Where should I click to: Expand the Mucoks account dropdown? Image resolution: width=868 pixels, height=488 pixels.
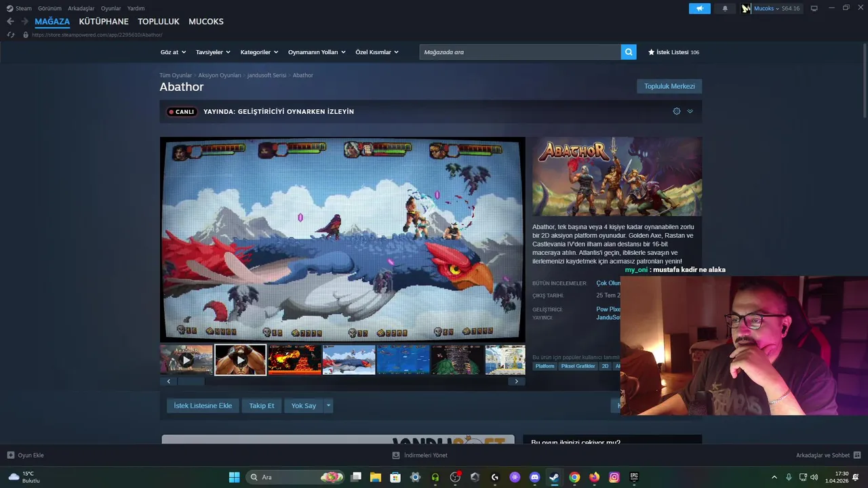pos(777,8)
